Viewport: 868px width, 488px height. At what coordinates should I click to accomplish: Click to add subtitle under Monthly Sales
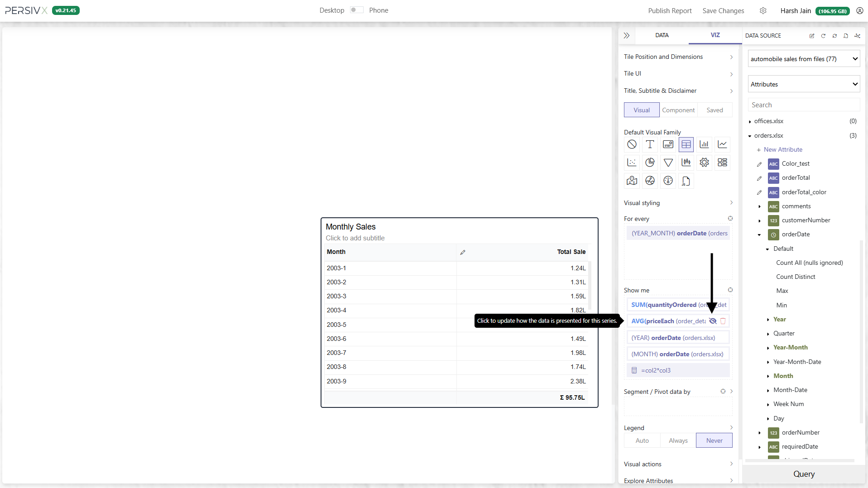point(355,238)
